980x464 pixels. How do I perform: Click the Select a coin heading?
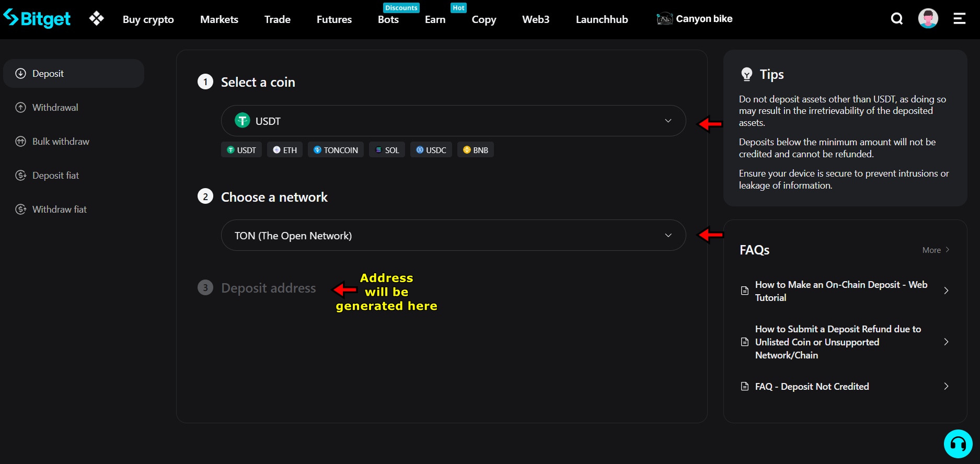click(258, 82)
